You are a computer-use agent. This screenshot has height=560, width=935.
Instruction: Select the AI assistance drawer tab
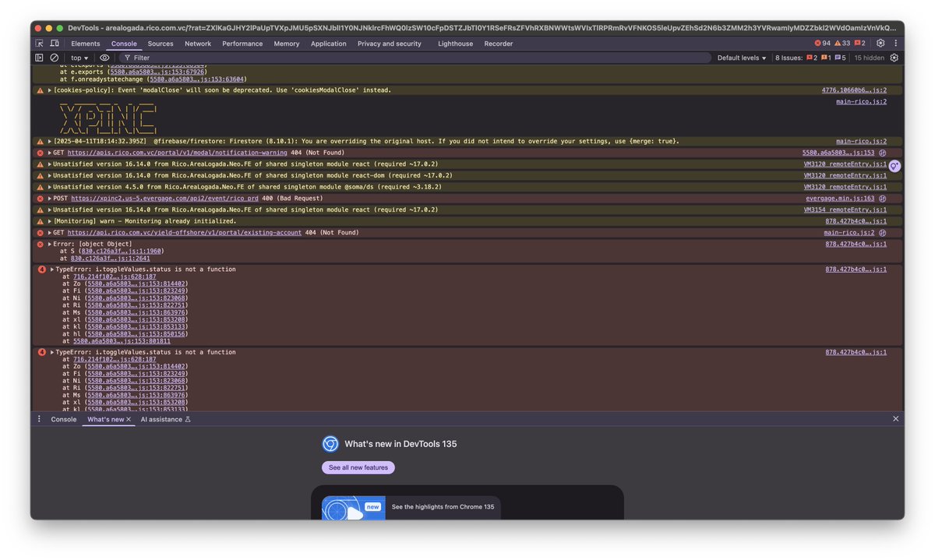pos(165,419)
